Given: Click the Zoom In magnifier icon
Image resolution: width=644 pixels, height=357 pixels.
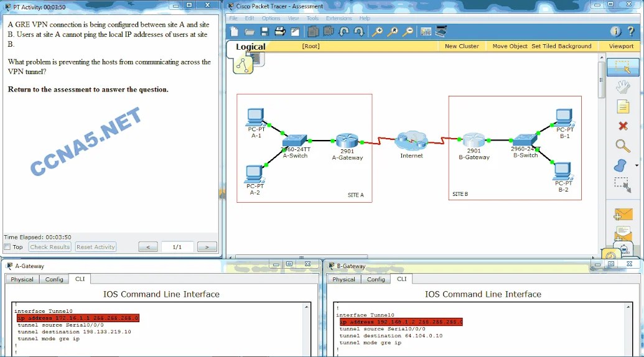Looking at the screenshot, I should pos(376,32).
